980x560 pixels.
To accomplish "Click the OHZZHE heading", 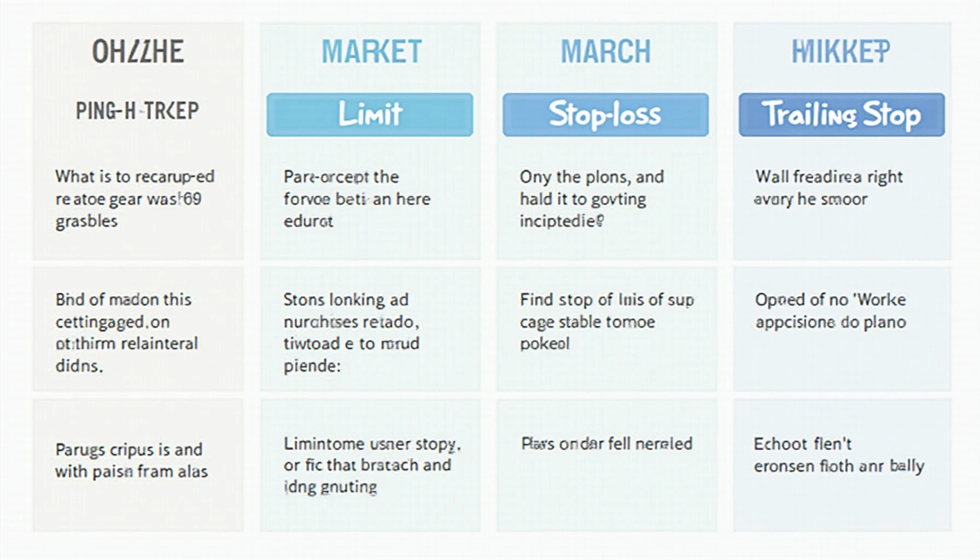I will [138, 52].
